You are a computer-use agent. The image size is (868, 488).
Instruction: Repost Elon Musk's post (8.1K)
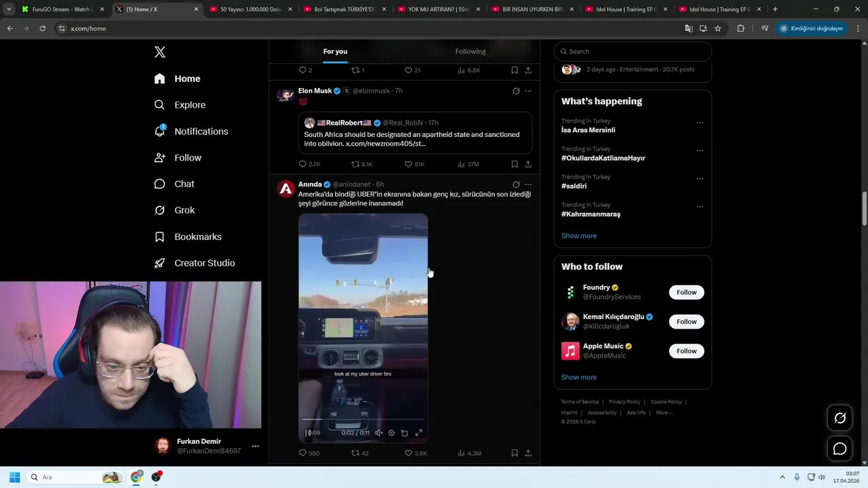click(x=361, y=164)
